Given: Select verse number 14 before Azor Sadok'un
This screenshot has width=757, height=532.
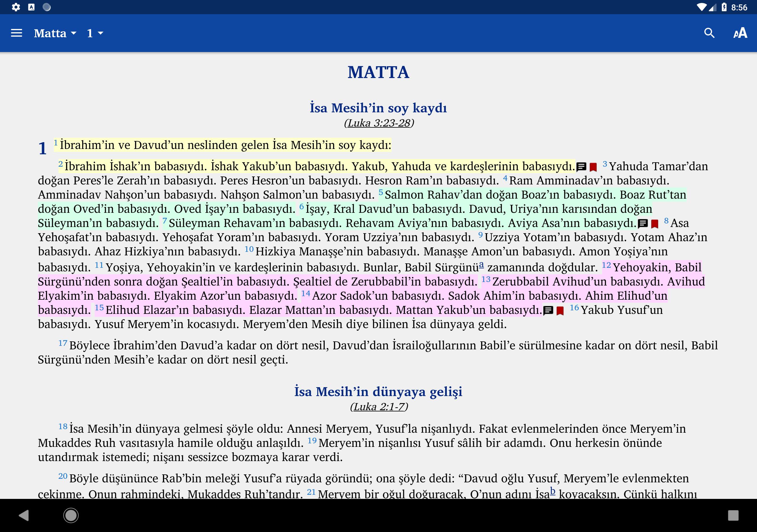Looking at the screenshot, I should tap(306, 293).
